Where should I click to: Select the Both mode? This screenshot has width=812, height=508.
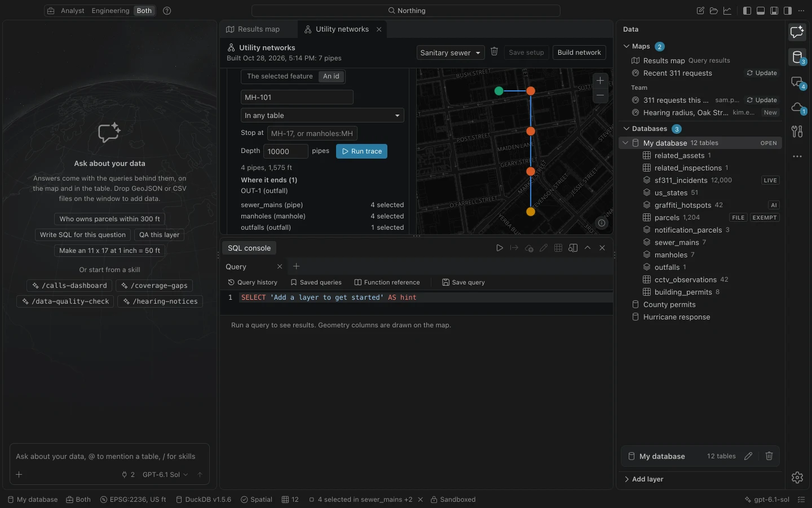pyautogui.click(x=144, y=11)
